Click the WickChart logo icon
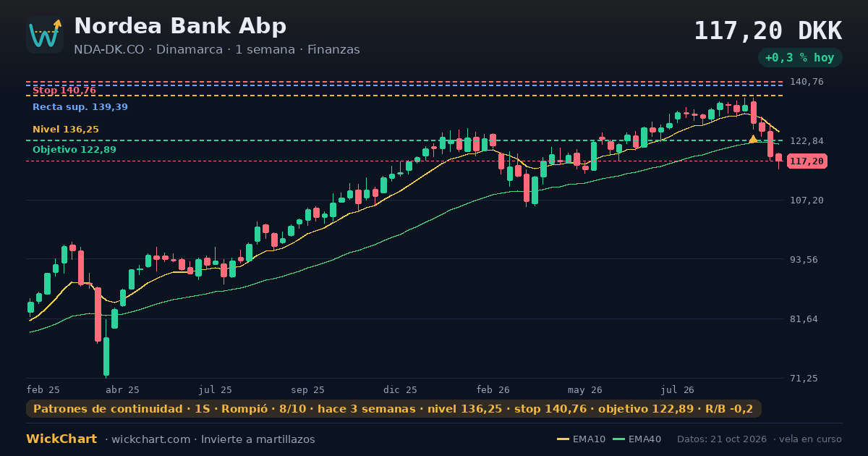Screen dimensions: 868x456 click(45, 35)
